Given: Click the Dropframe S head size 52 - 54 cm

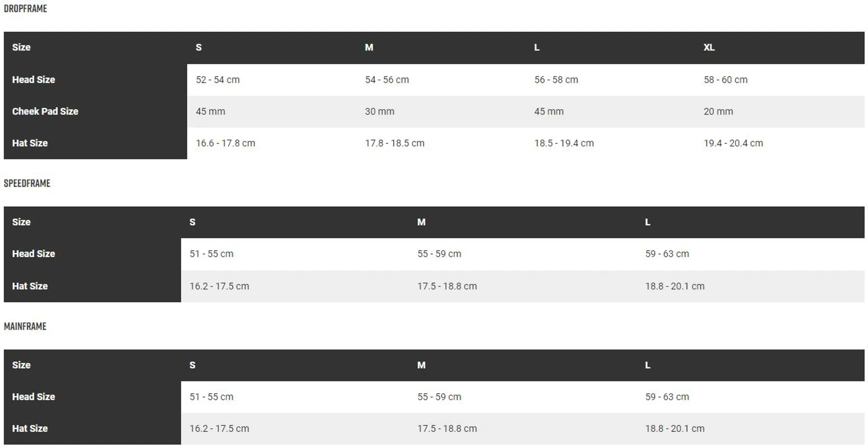Looking at the screenshot, I should 218,80.
